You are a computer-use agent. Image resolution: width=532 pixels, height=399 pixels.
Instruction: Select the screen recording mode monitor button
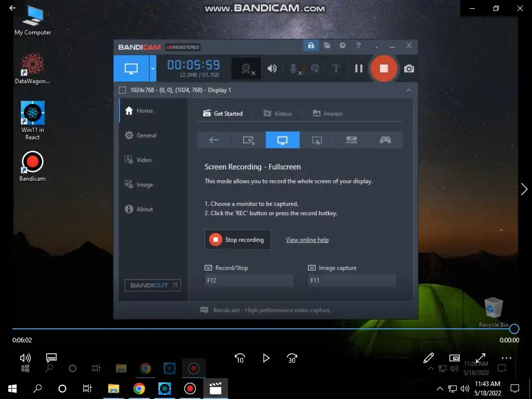click(131, 69)
